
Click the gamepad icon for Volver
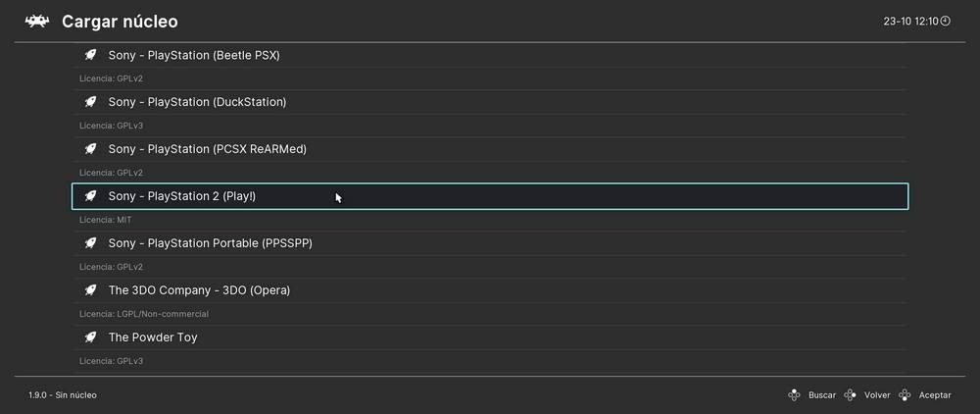click(850, 395)
